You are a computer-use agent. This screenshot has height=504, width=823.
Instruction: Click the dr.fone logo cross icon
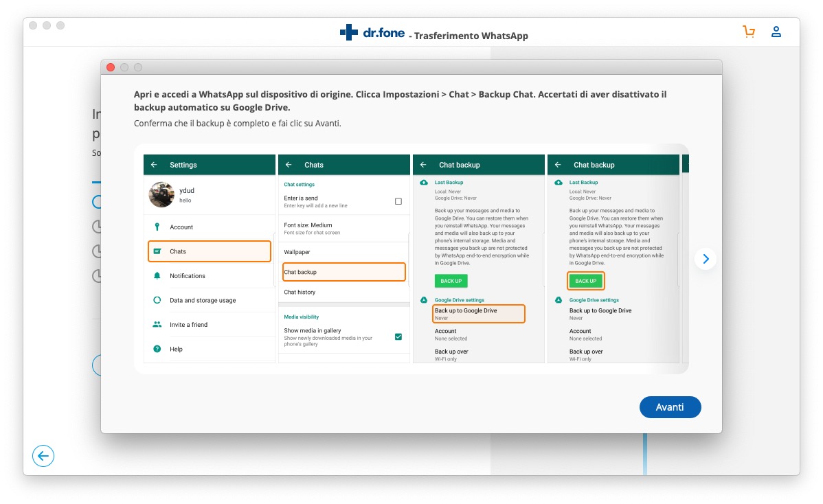click(349, 32)
